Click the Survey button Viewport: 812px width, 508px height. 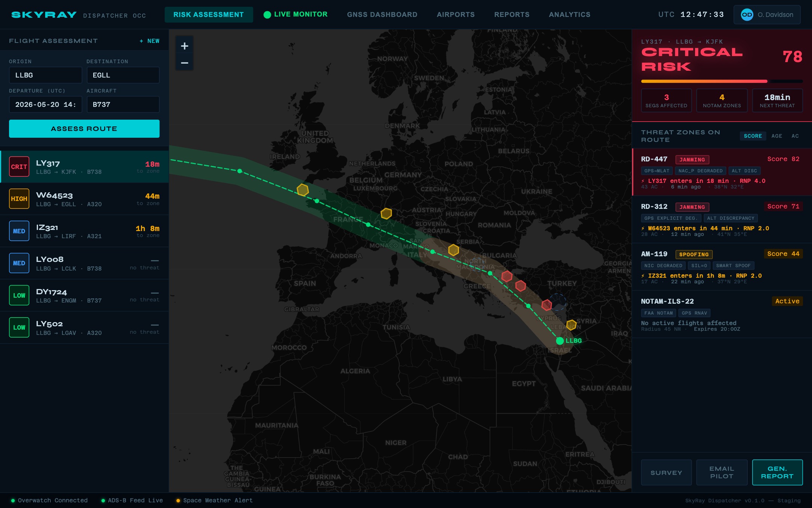click(666, 473)
